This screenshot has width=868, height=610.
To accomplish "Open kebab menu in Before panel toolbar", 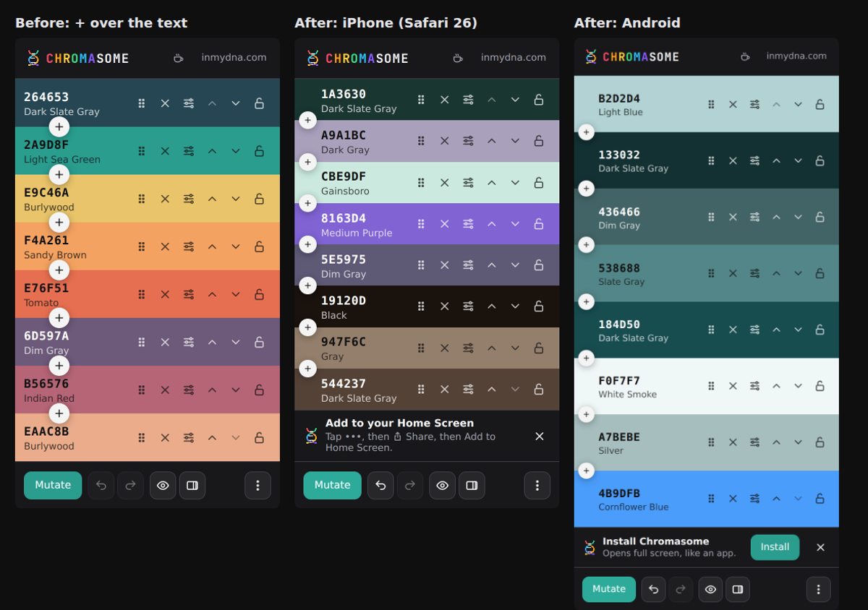I will click(258, 486).
